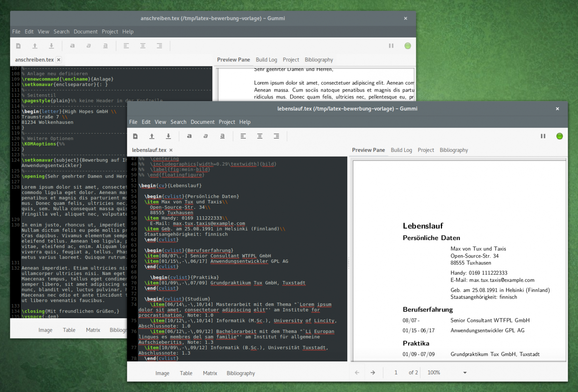Switch to Build Log tab in lebenslauf window
The height and width of the screenshot is (392, 578).
[x=401, y=150]
